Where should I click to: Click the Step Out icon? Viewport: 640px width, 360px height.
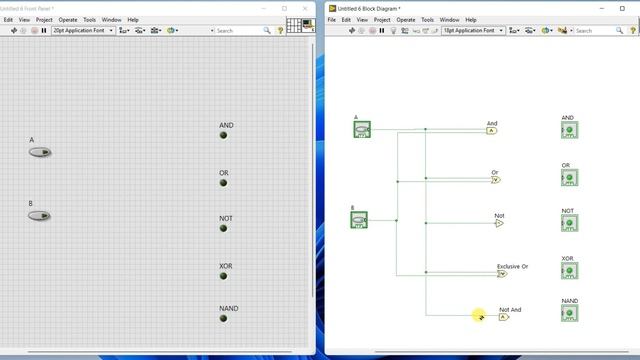pos(435,30)
